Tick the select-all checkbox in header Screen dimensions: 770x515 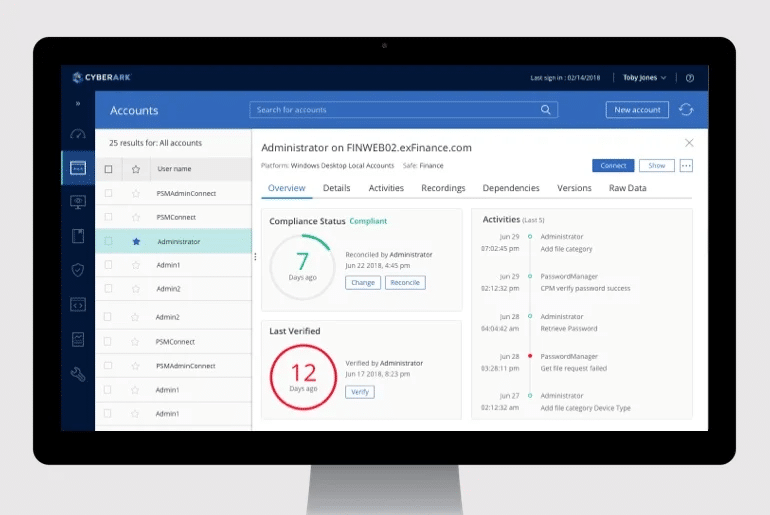[x=108, y=169]
